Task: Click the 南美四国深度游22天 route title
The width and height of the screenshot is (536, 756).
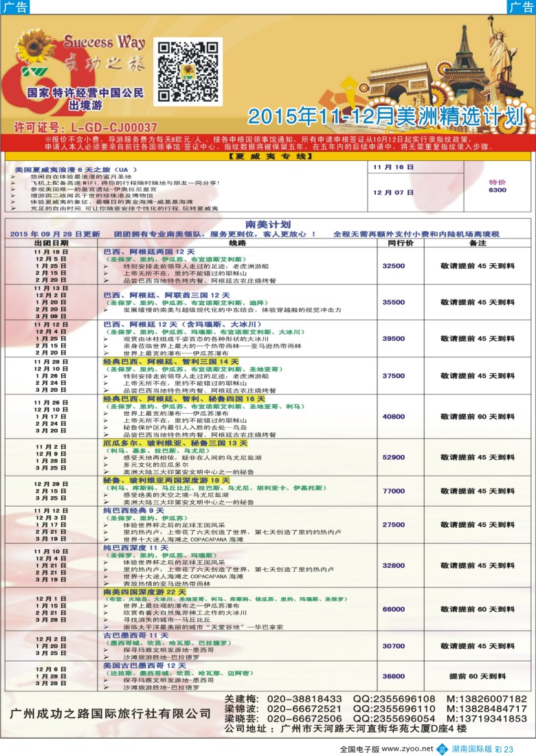Action: point(144,592)
